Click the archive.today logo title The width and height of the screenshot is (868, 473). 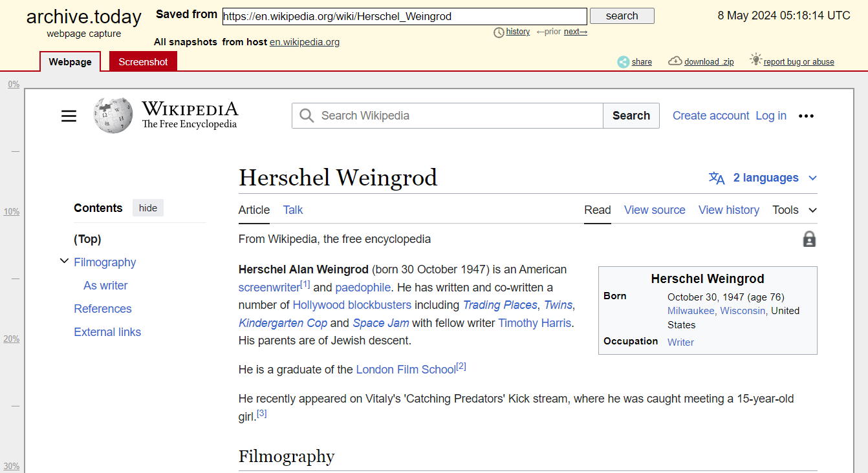84,16
